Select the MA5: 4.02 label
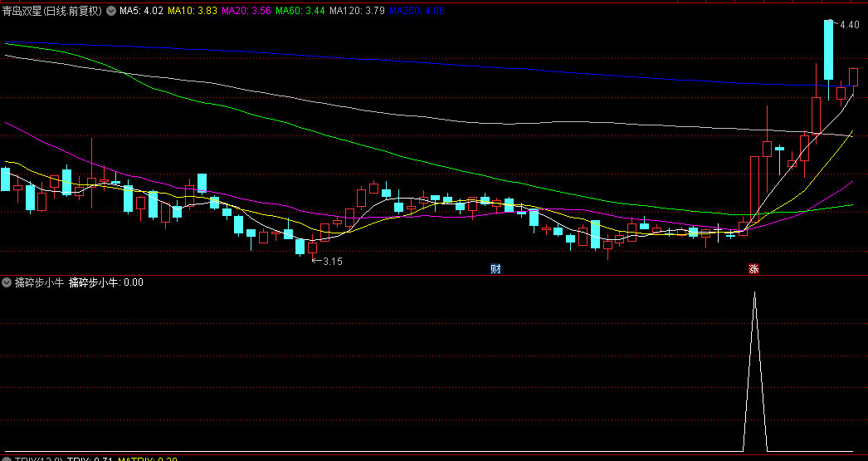The image size is (868, 461). [142, 11]
